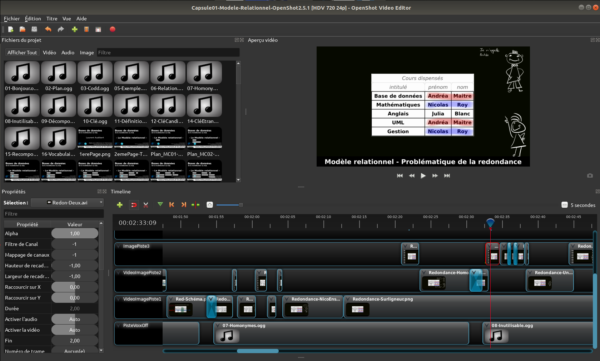Click the Valeur column header

[x=75, y=224]
